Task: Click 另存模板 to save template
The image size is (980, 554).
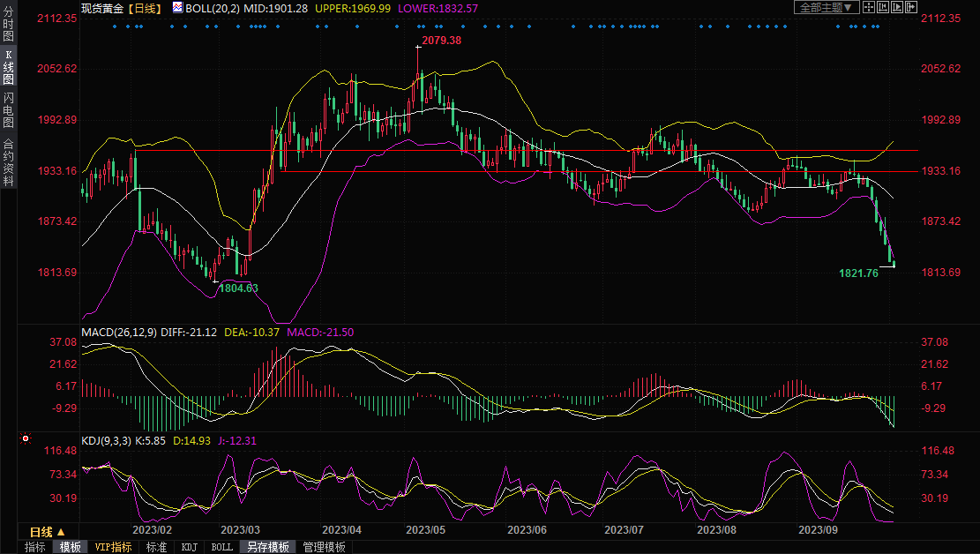Action: pos(268,547)
